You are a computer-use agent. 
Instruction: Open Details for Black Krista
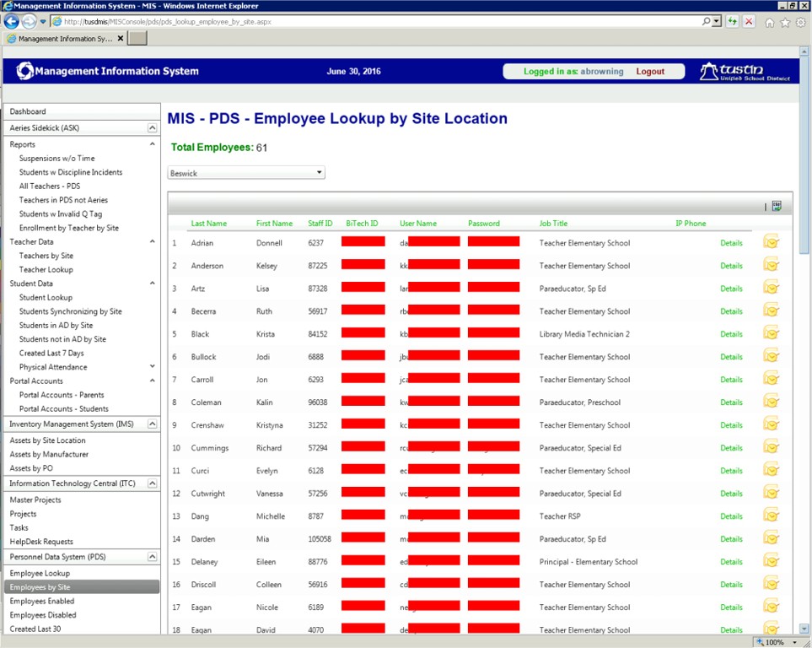731,334
